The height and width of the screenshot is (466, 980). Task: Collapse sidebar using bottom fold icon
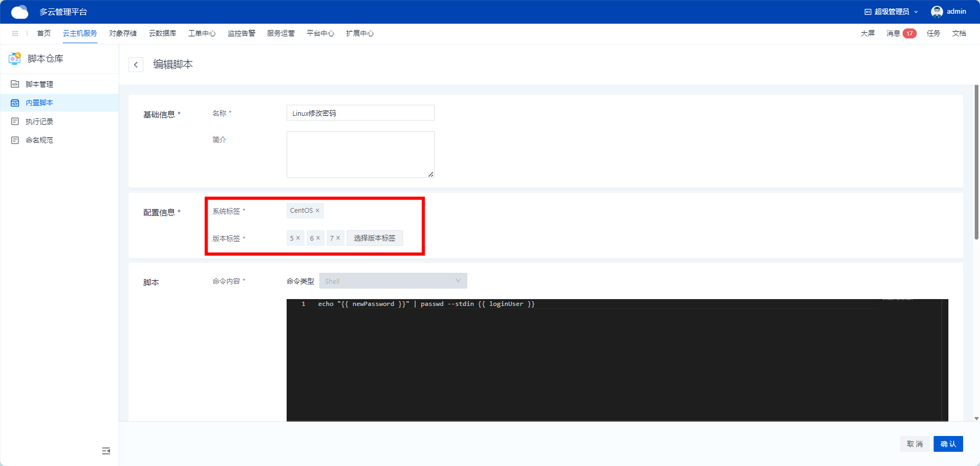point(106,451)
